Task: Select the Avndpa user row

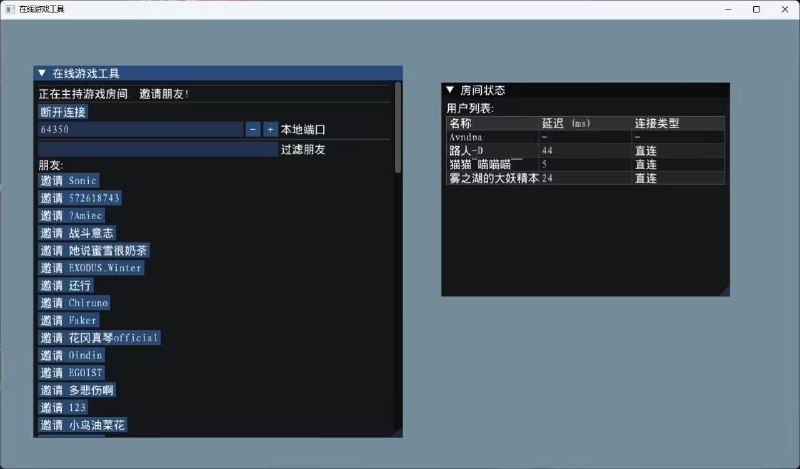Action: [585, 137]
